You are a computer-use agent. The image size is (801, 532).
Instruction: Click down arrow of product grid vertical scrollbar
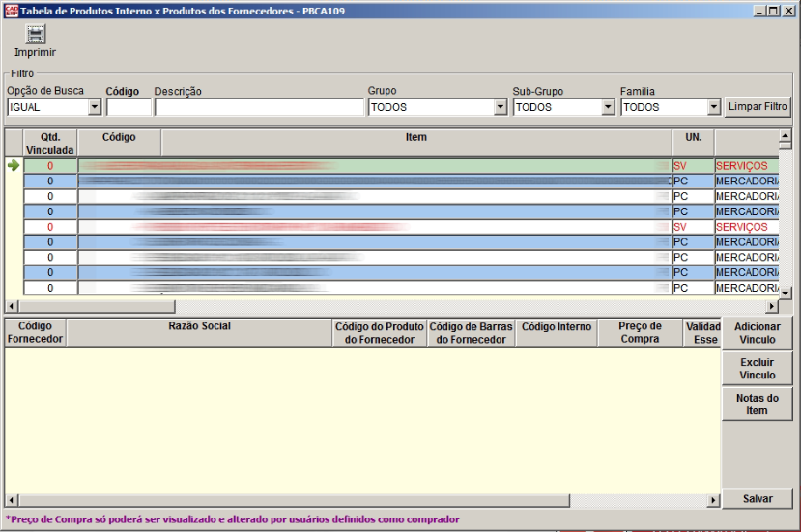786,293
